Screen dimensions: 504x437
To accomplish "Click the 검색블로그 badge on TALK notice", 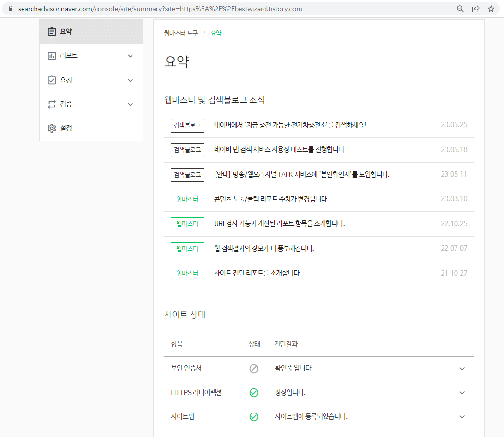I will [187, 174].
